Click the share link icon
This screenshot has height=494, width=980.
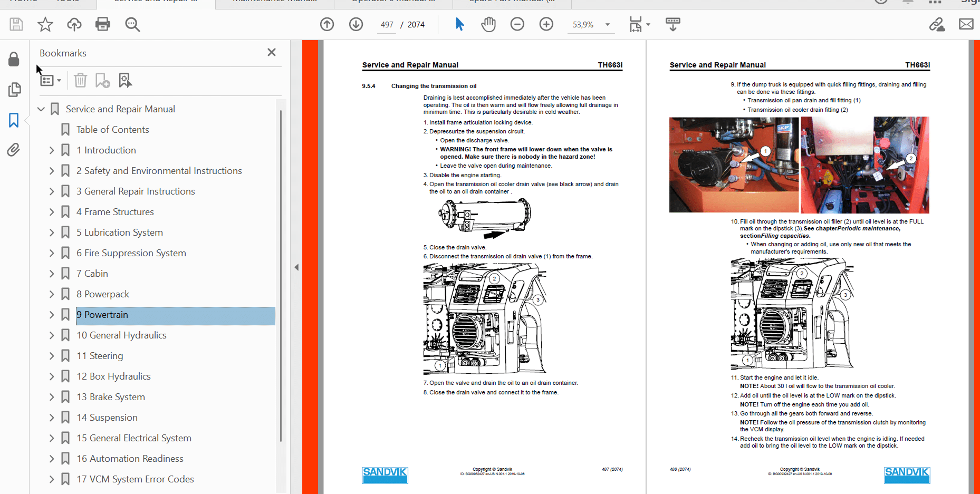(937, 24)
